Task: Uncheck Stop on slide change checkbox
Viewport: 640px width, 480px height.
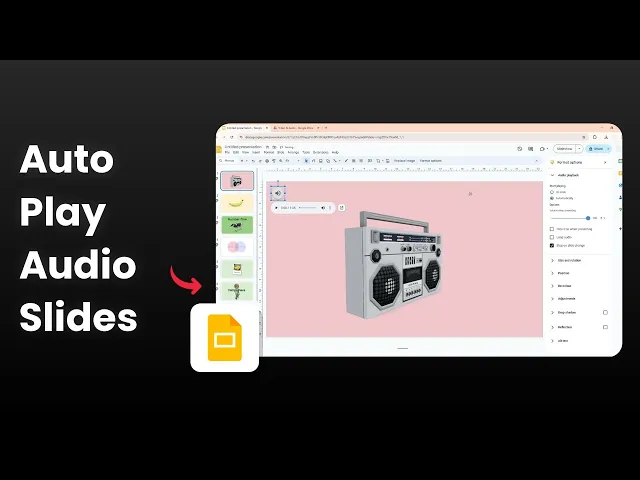Action: [x=552, y=245]
